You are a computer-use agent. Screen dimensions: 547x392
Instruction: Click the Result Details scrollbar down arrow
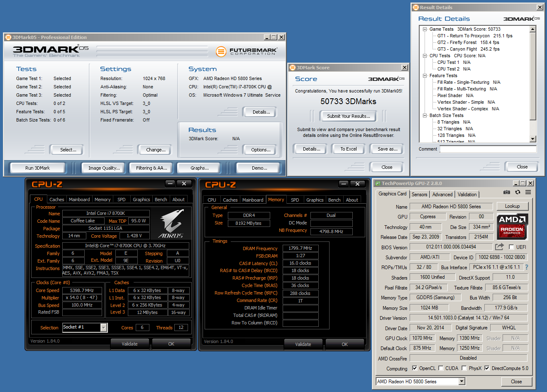[533, 139]
